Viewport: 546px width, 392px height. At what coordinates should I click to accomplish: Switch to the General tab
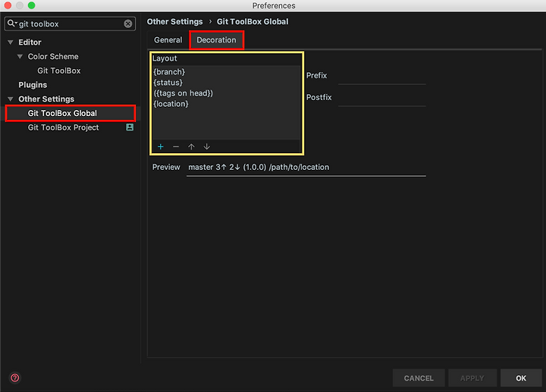tap(168, 40)
